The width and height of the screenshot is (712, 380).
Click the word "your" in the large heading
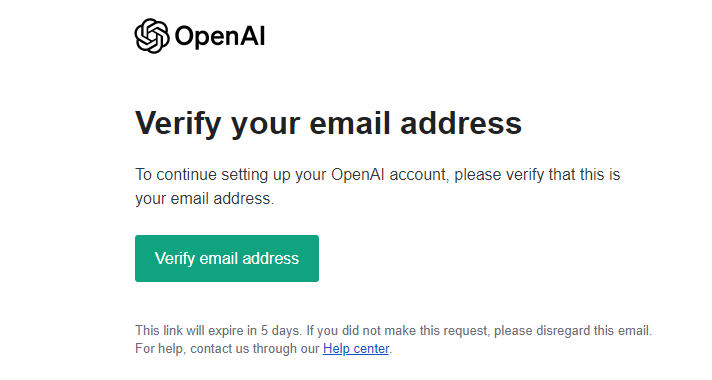click(265, 125)
